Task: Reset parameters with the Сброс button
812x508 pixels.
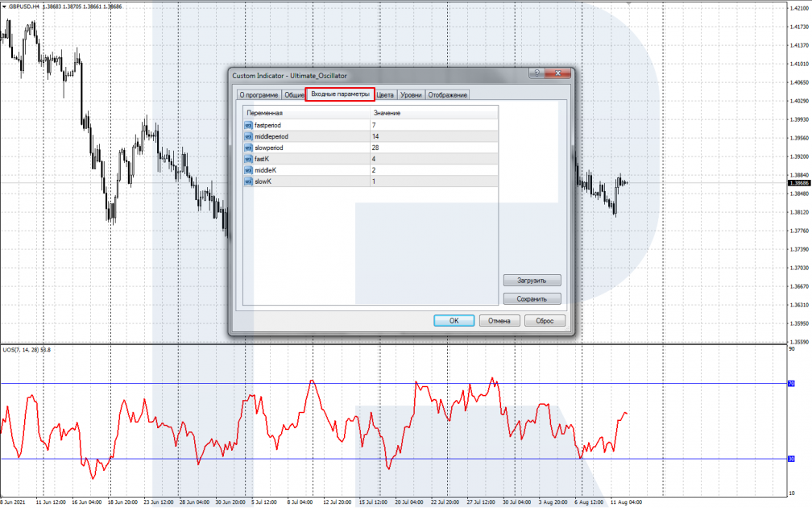Action: tap(545, 320)
